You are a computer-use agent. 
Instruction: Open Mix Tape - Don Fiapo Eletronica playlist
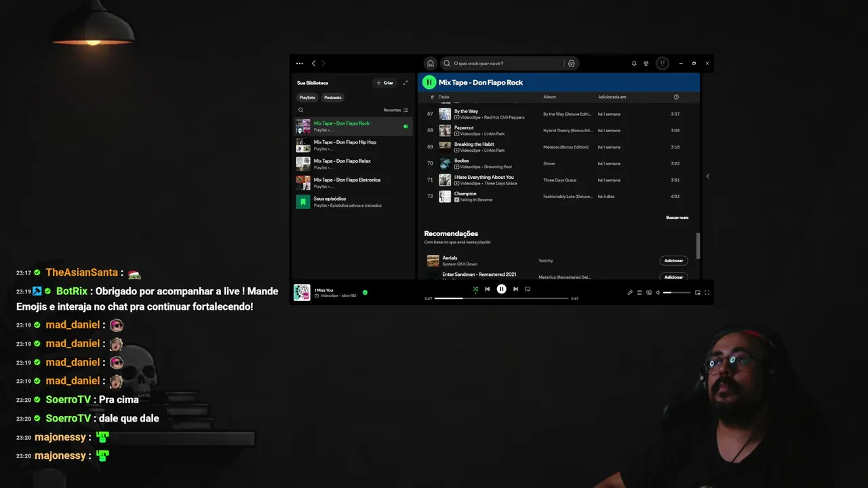[353, 183]
